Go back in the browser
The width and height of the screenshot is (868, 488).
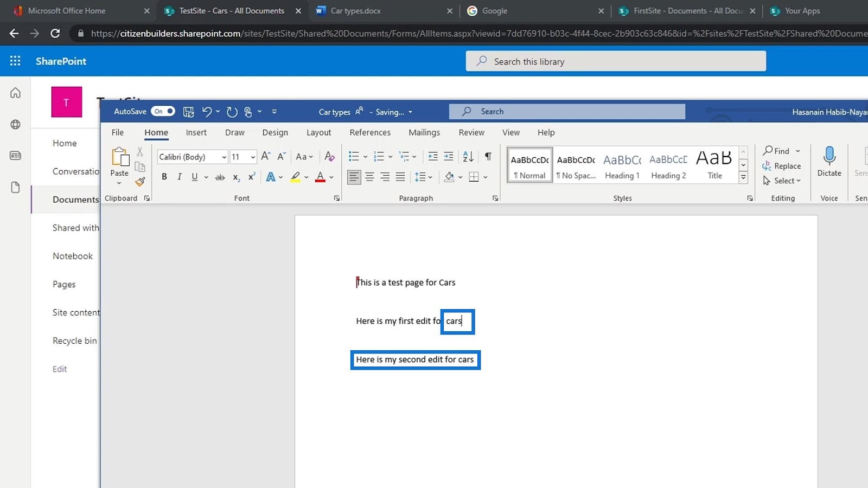[x=14, y=34]
